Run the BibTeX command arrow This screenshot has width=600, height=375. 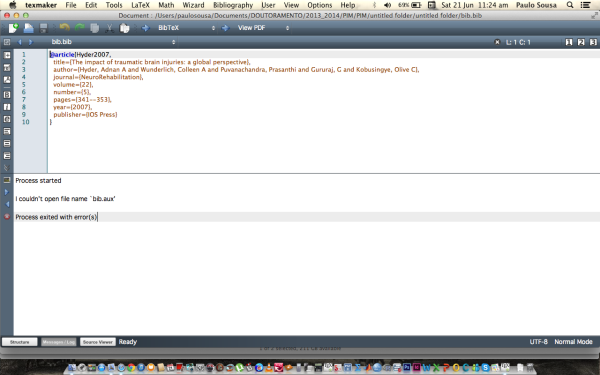coord(145,28)
